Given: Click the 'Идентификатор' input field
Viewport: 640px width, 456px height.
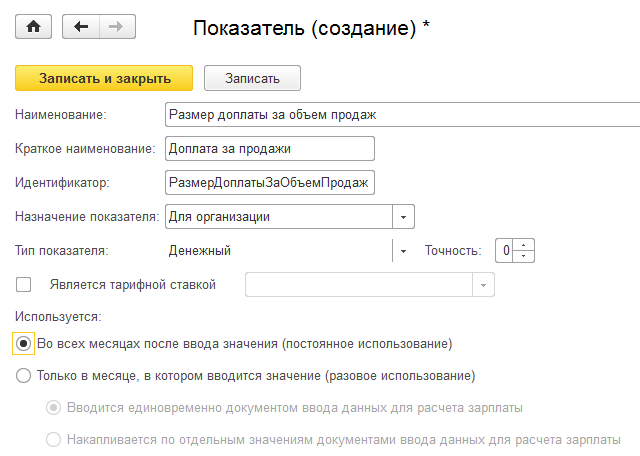Looking at the screenshot, I should [x=268, y=183].
